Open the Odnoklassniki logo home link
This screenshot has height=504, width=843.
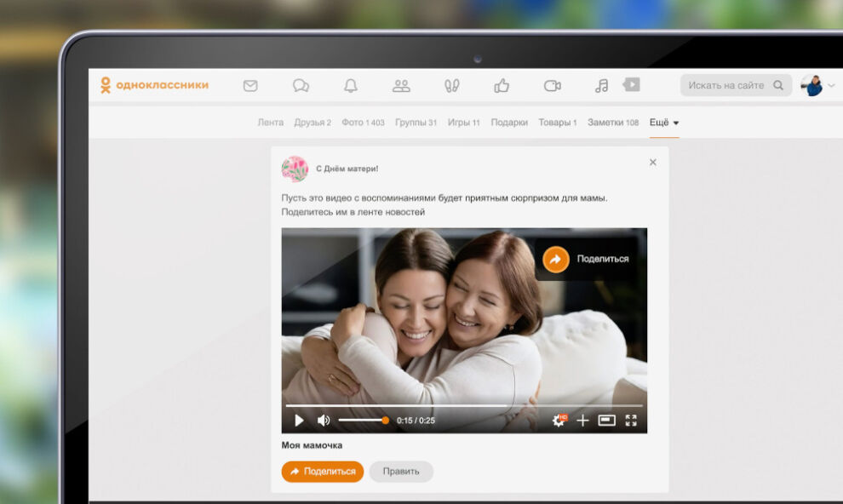(154, 85)
